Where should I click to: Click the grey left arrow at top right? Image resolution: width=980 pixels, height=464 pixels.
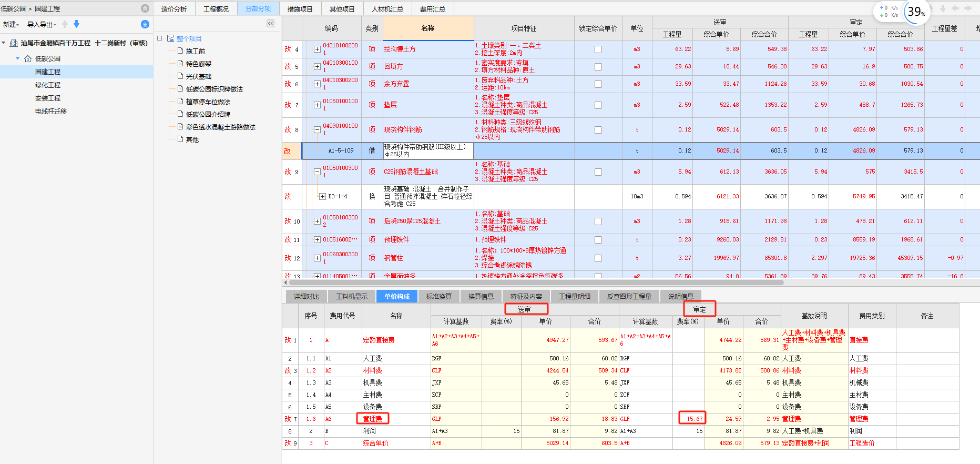tap(955, 8)
